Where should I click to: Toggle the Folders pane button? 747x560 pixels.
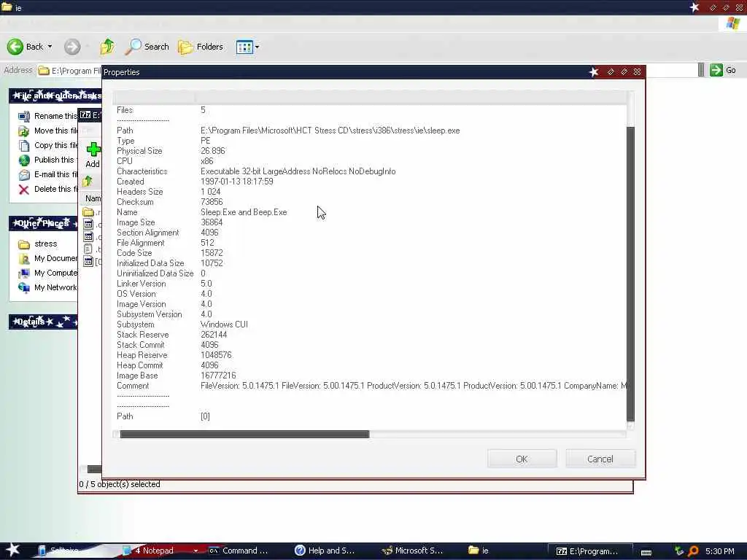coord(201,47)
